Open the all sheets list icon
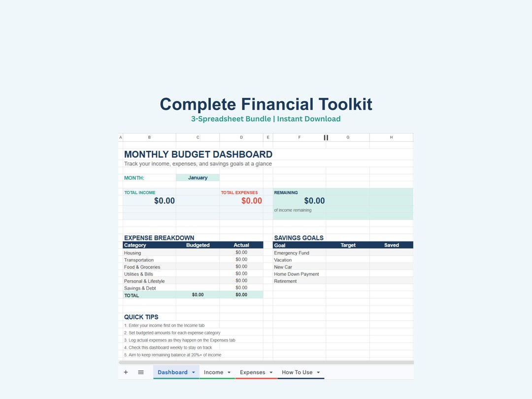This screenshot has width=532, height=399. click(x=141, y=372)
